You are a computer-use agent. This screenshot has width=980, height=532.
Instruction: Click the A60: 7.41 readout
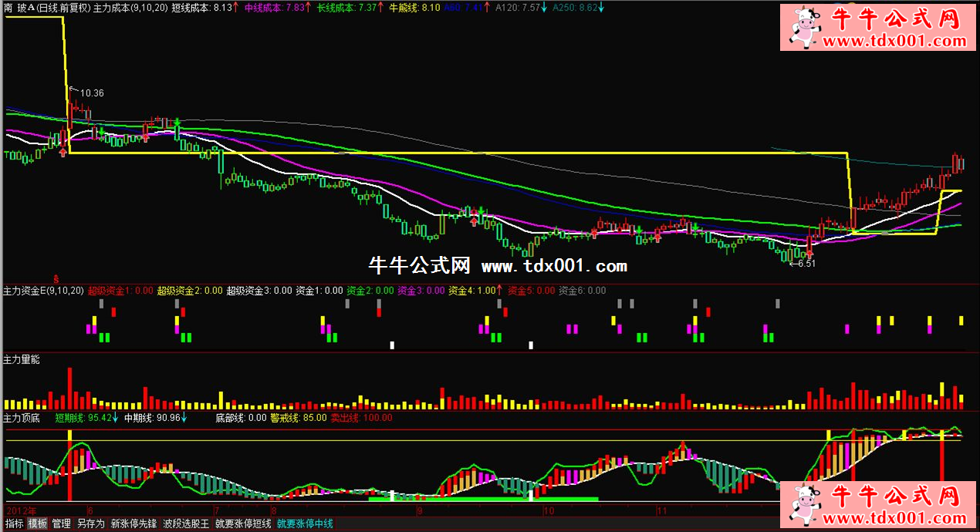coord(463,7)
